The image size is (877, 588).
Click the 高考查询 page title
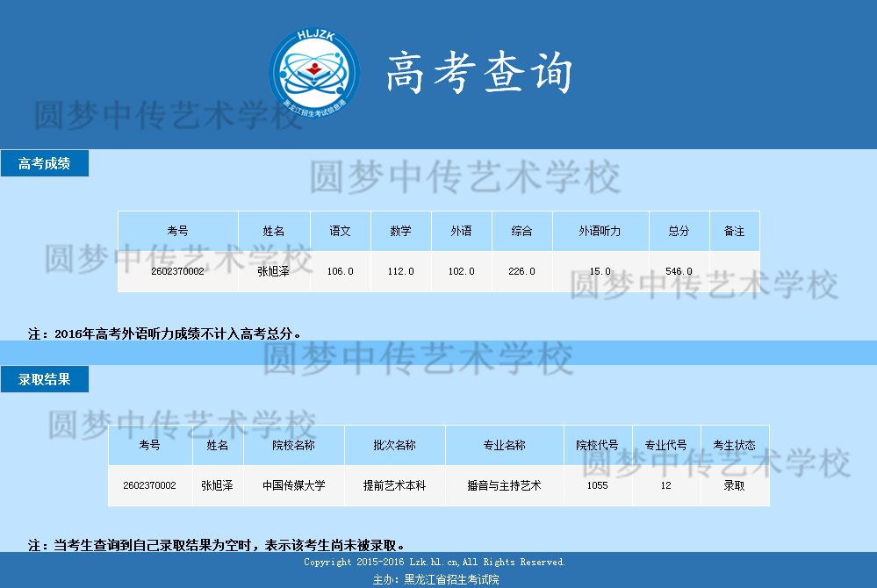[479, 72]
